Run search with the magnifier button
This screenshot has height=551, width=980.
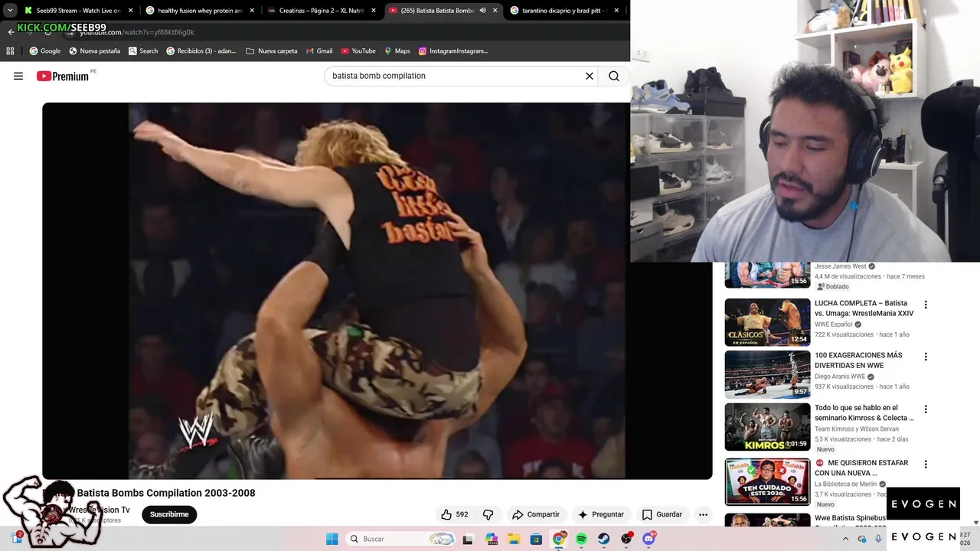point(614,76)
